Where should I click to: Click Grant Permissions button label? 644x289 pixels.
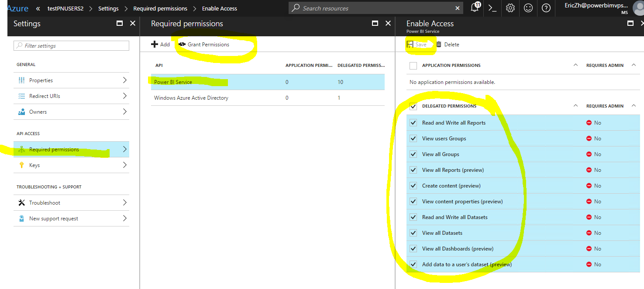point(208,44)
